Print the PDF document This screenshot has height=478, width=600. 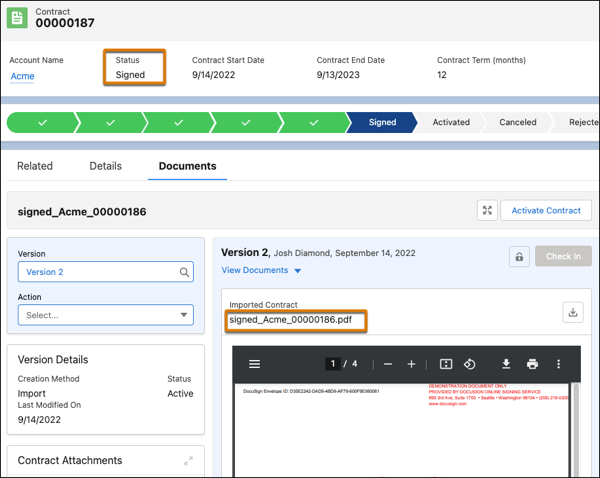[x=532, y=364]
